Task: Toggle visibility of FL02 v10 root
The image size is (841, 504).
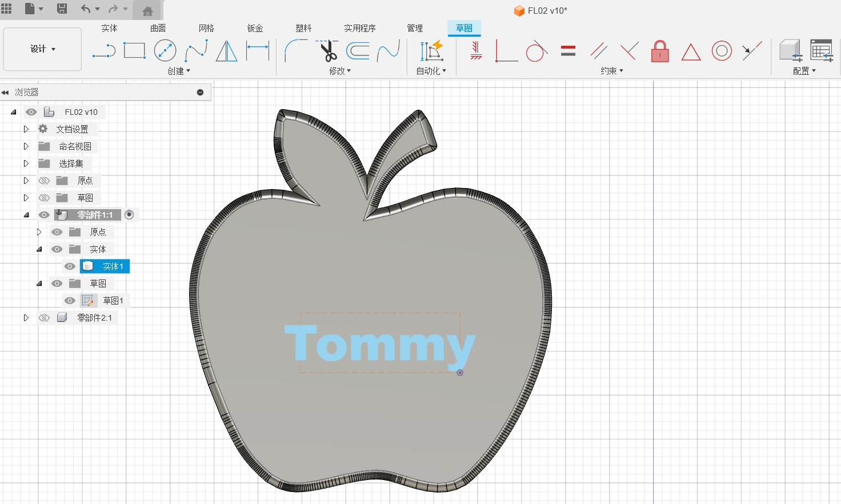Action: coord(31,112)
